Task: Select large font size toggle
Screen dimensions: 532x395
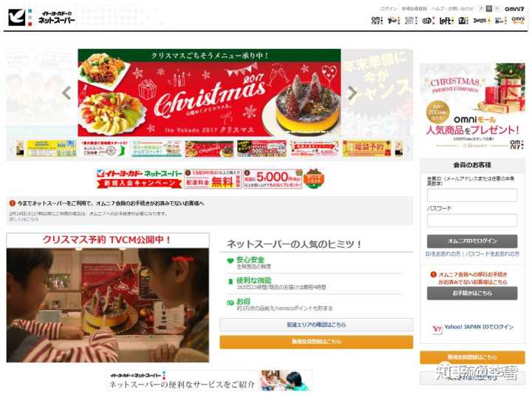Action: [x=481, y=9]
